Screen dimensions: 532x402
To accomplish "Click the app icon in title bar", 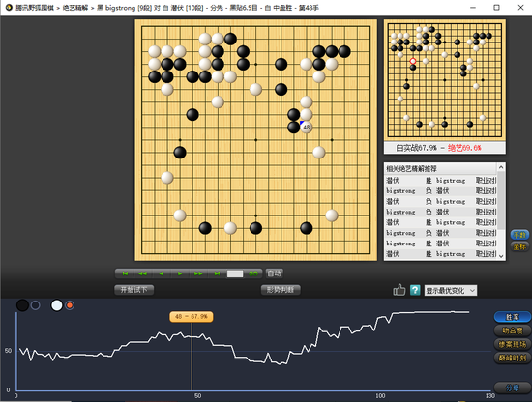I will 9,7.
